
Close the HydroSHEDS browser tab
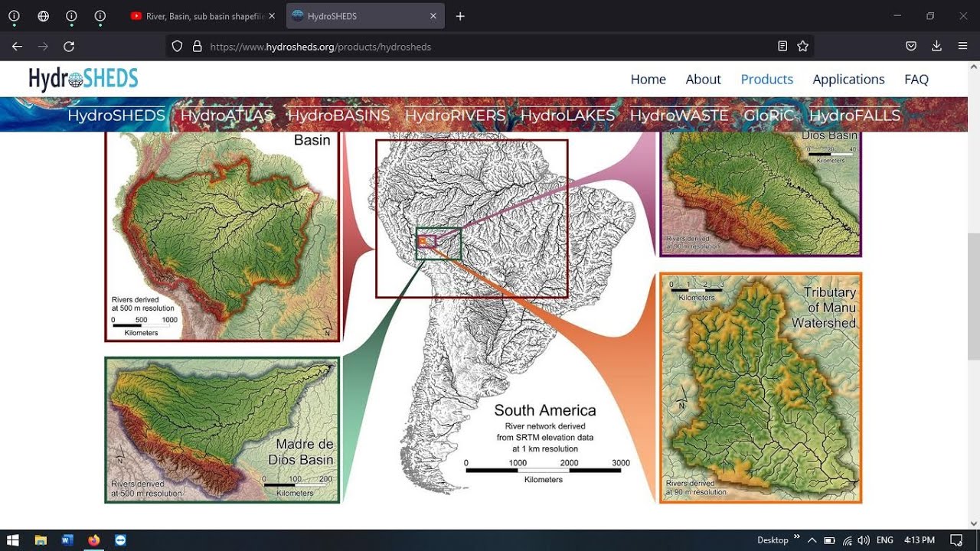tap(433, 16)
